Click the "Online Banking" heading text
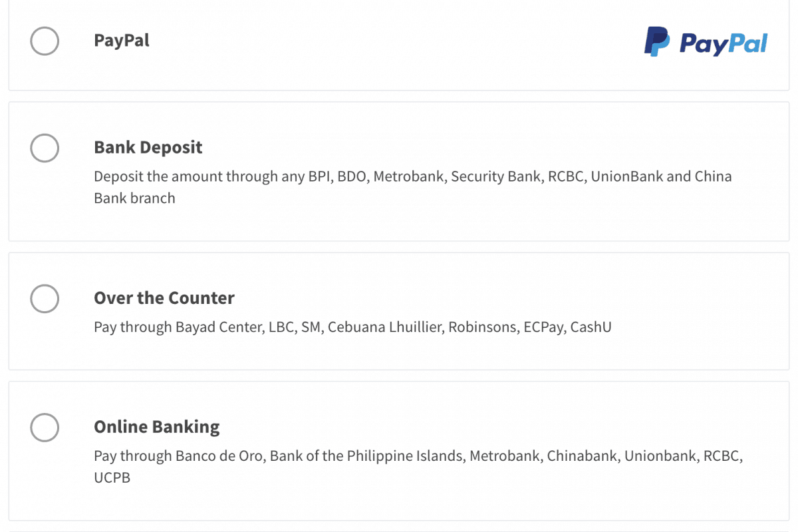Viewport: 798px width, 532px height. (x=157, y=426)
